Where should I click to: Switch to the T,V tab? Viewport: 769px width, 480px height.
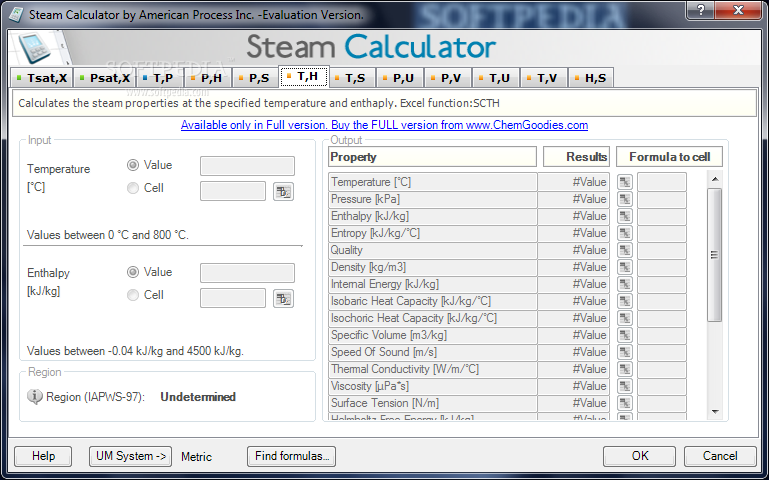pos(543,78)
